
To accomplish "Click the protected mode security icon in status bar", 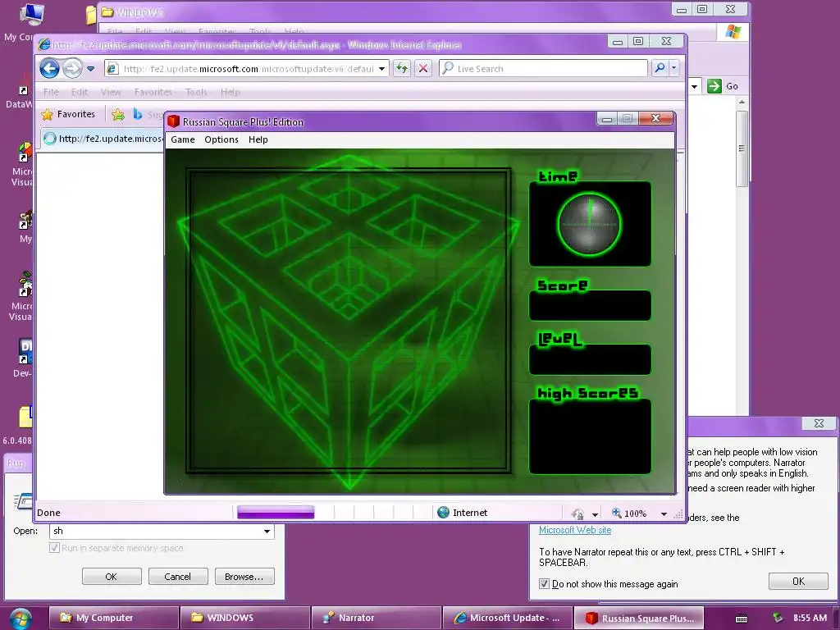I will click(577, 514).
